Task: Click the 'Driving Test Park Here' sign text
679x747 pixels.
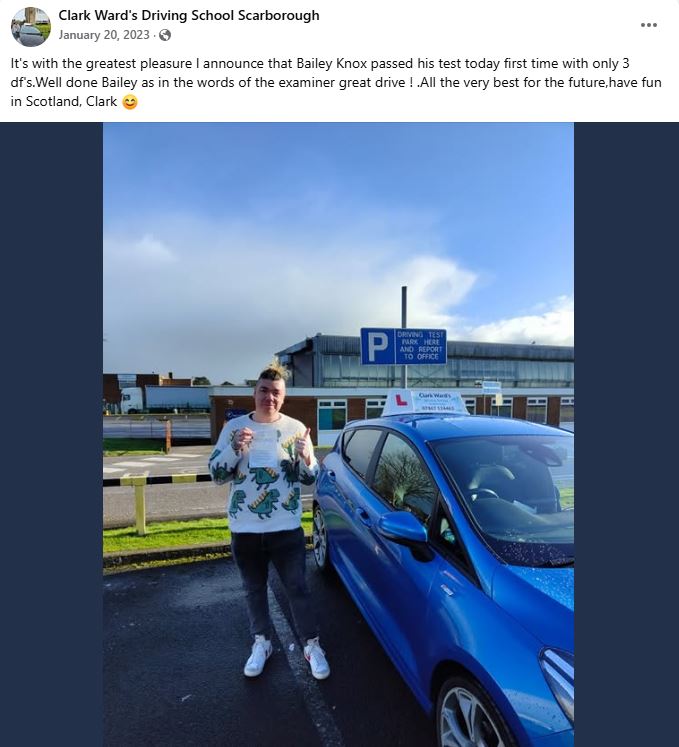Action: pos(420,346)
